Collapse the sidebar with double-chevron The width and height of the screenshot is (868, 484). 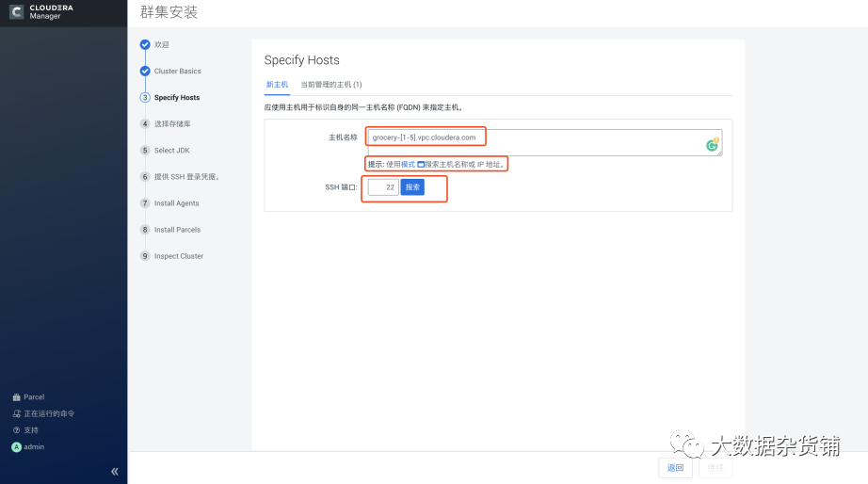(115, 471)
